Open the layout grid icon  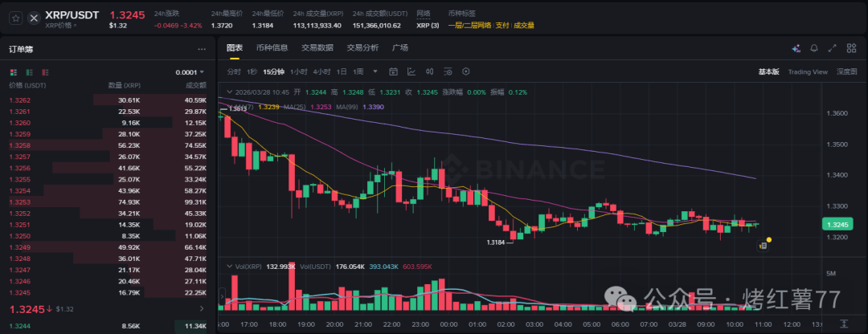(x=851, y=48)
